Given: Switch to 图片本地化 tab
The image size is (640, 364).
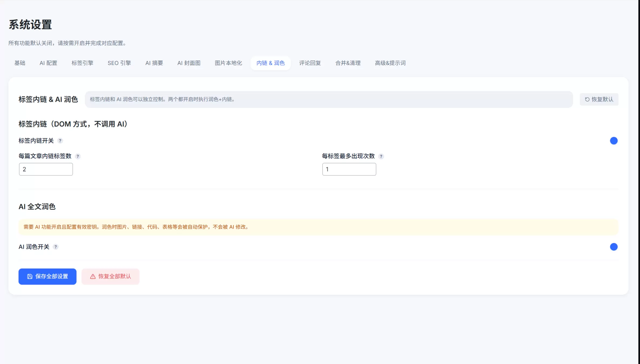Looking at the screenshot, I should 228,63.
